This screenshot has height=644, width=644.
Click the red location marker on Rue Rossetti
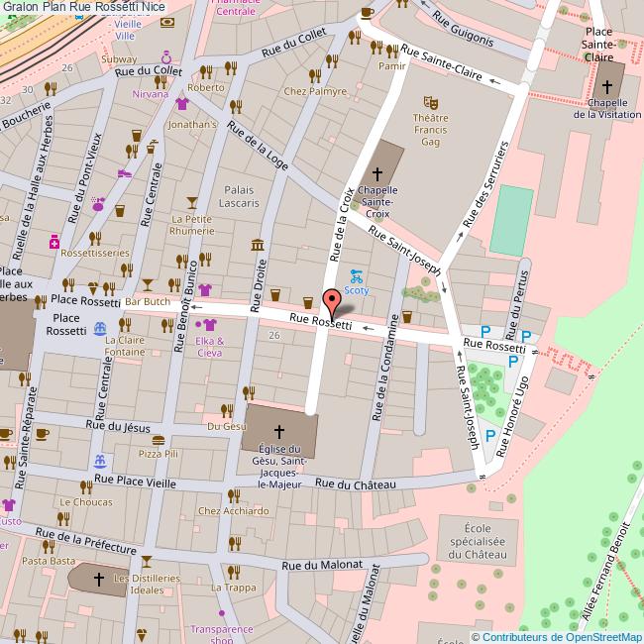click(x=332, y=299)
